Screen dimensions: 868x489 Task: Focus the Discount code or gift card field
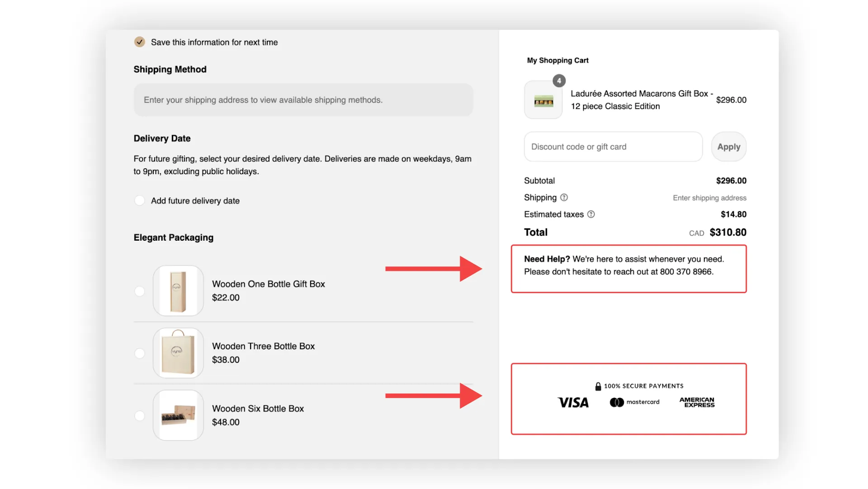pyautogui.click(x=613, y=147)
